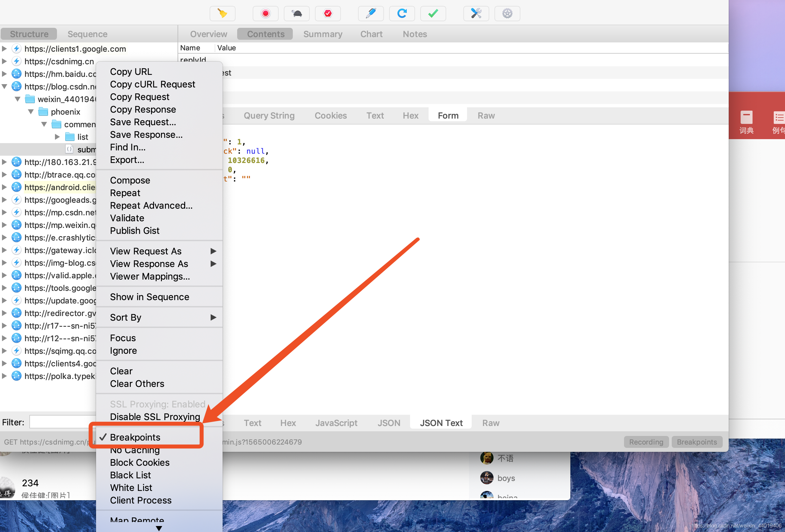The width and height of the screenshot is (785, 532).
Task: Open the Chart tab
Action: tap(371, 34)
